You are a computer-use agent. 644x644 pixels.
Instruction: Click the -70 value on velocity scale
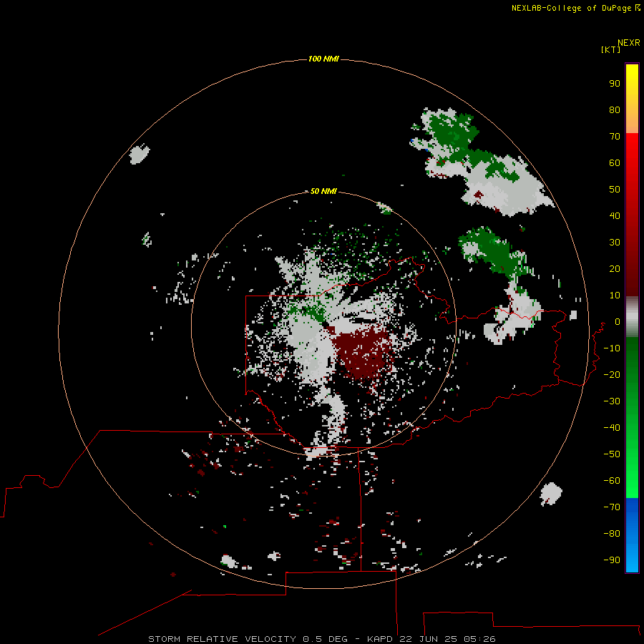click(612, 507)
